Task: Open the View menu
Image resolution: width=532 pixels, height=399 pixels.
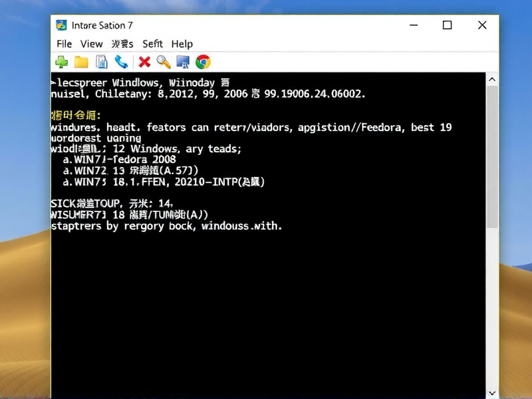Action: (x=91, y=44)
